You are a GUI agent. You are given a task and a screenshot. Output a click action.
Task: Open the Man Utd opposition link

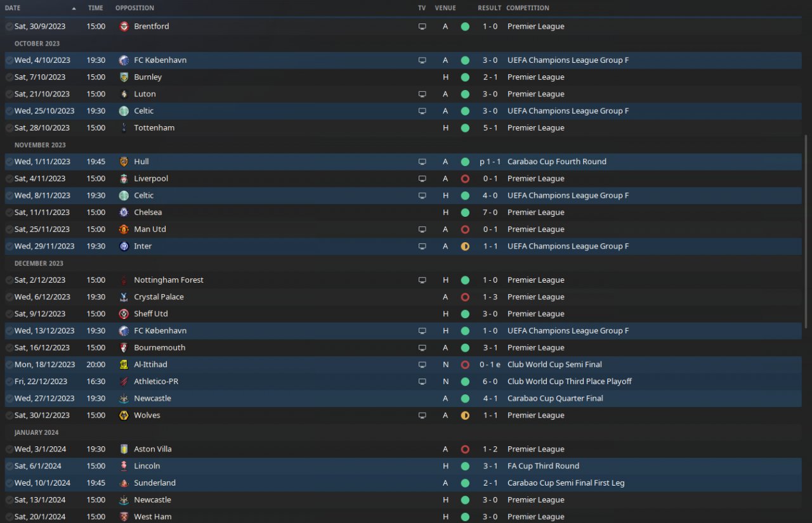point(150,229)
